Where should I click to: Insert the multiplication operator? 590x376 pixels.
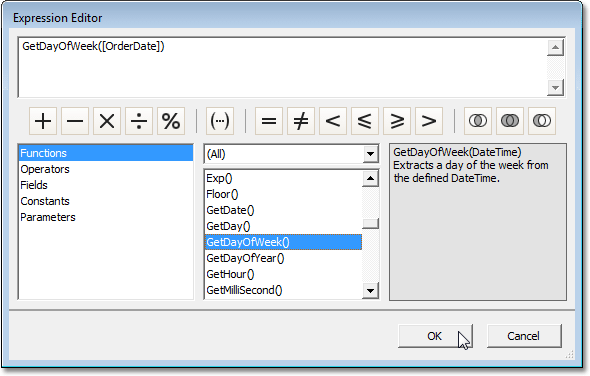[x=107, y=121]
